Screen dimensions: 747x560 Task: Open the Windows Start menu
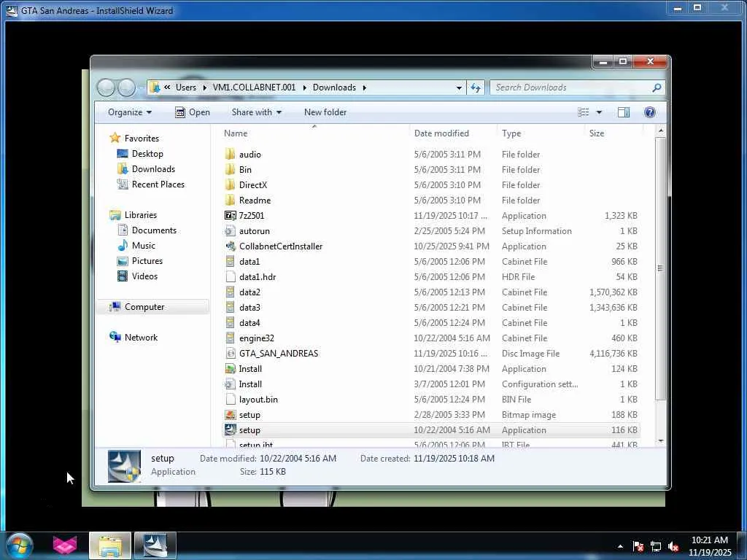click(20, 545)
